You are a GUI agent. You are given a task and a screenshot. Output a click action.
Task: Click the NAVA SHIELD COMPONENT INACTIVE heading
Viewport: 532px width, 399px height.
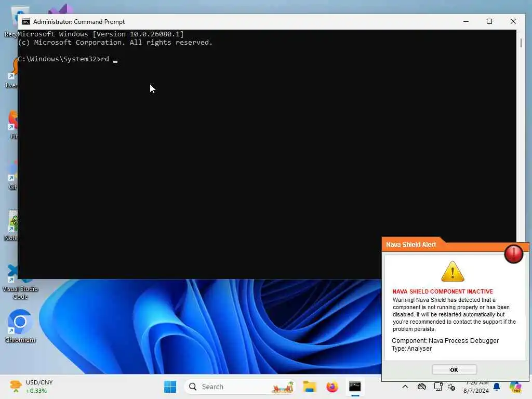tap(443, 291)
